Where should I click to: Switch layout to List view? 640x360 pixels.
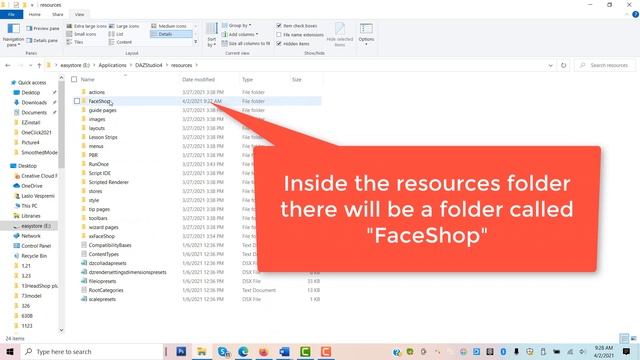[116, 34]
